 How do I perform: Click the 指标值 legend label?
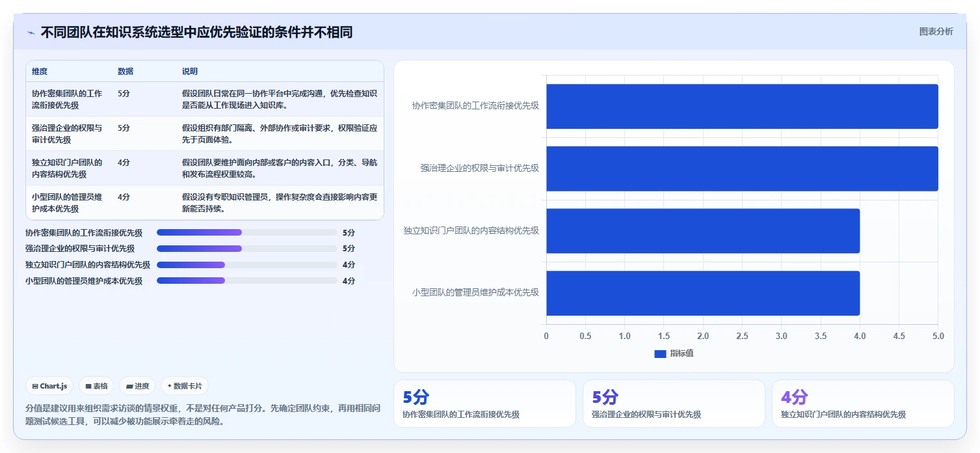[x=682, y=353]
